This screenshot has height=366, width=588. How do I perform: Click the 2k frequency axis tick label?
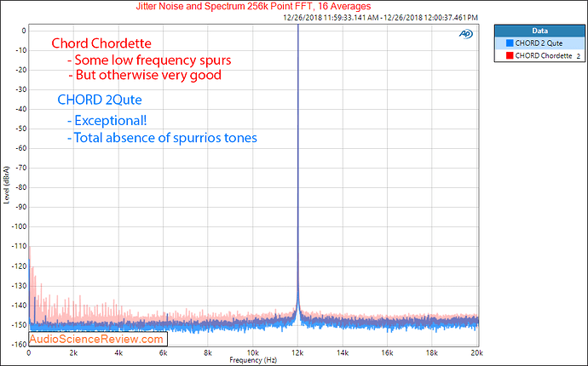point(73,353)
